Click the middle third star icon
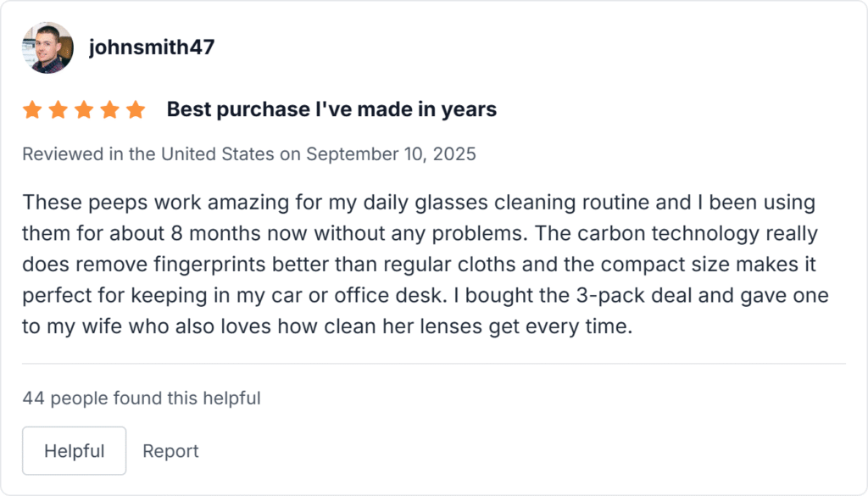 pos(84,109)
